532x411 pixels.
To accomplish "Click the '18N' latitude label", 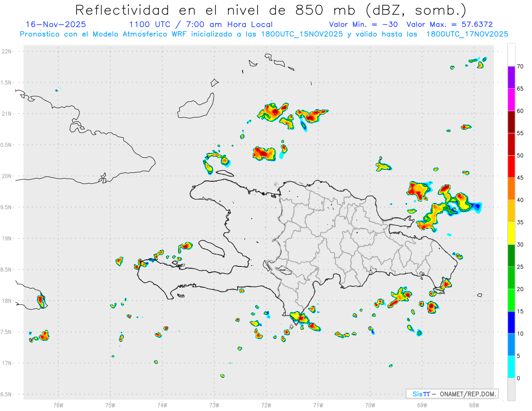I will (7, 301).
